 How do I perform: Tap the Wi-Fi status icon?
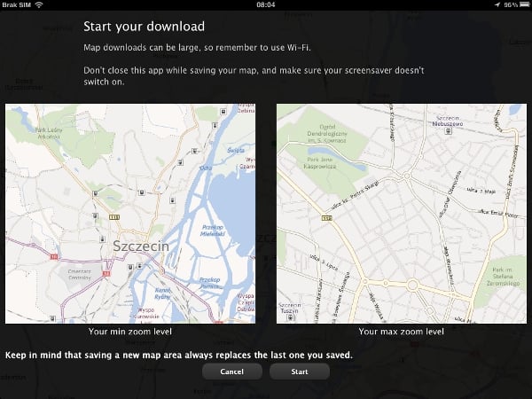point(39,4)
